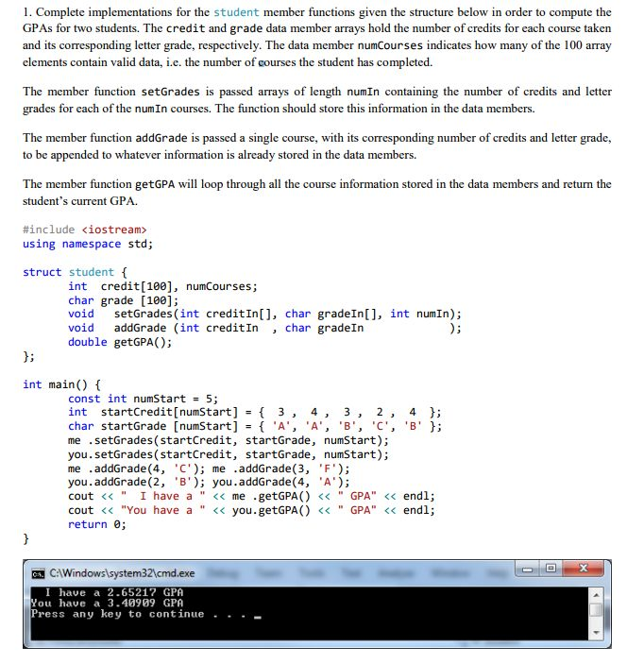Image resolution: width=644 pixels, height=664 pixels.
Task: Click the teal word "student" in first paragraph
Action: (x=236, y=12)
